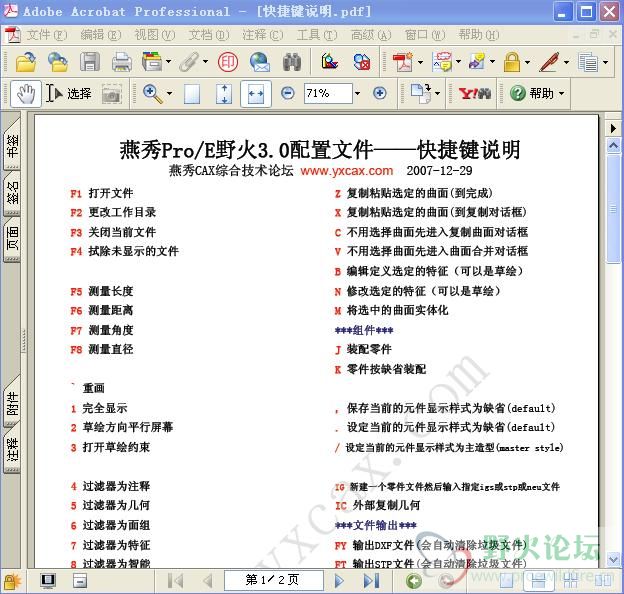Click the green Previous View button

coord(414,581)
